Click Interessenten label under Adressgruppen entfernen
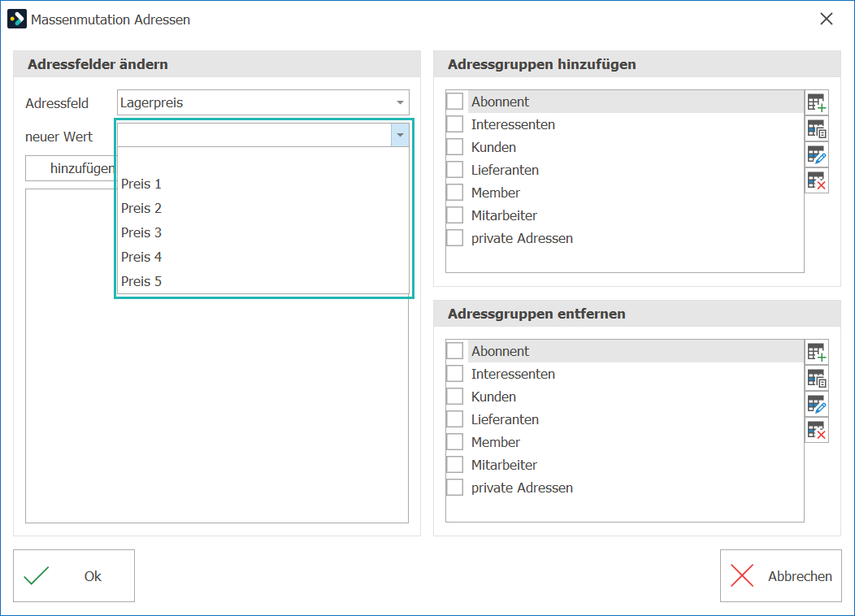 click(513, 374)
